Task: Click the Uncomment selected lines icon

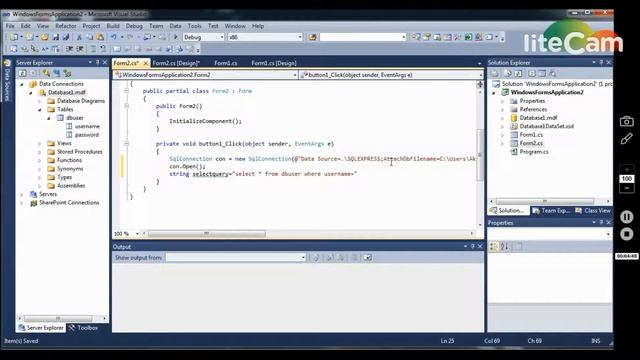Action: tap(103, 49)
